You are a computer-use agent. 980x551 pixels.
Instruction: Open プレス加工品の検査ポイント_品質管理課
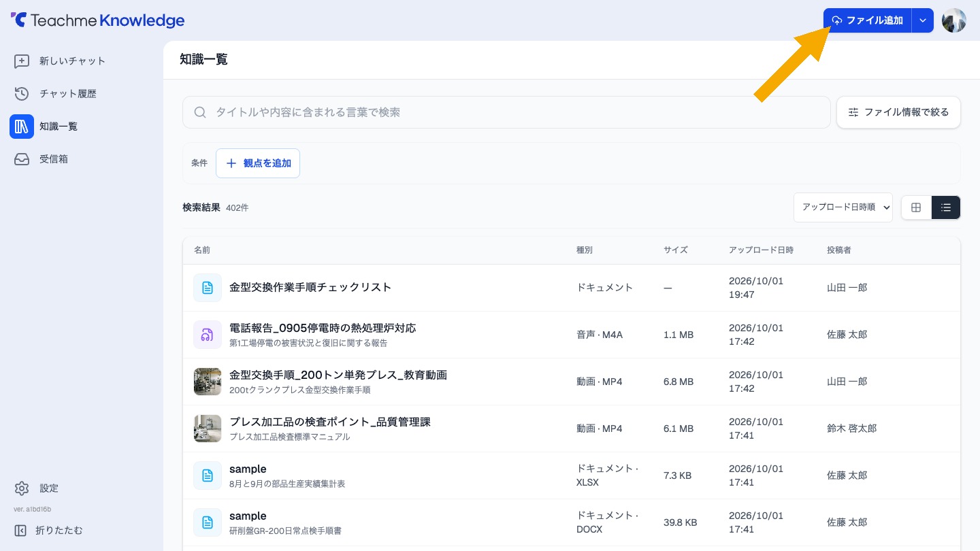click(330, 422)
